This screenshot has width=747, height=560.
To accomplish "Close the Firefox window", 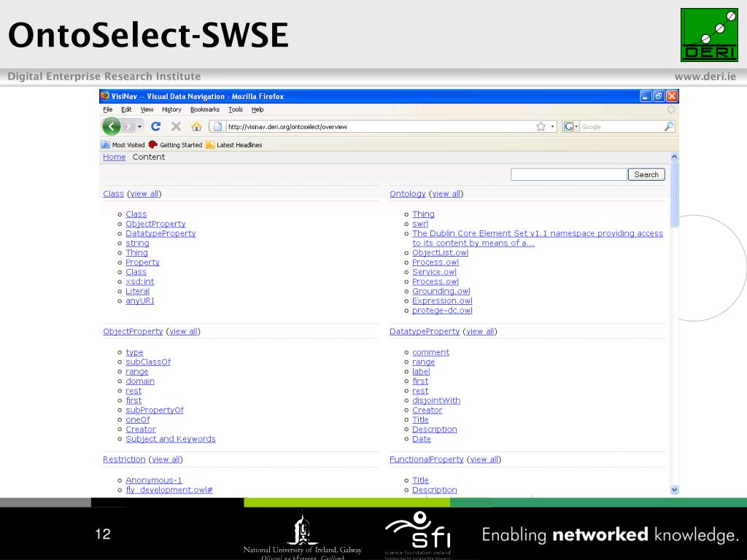I will pyautogui.click(x=672, y=96).
